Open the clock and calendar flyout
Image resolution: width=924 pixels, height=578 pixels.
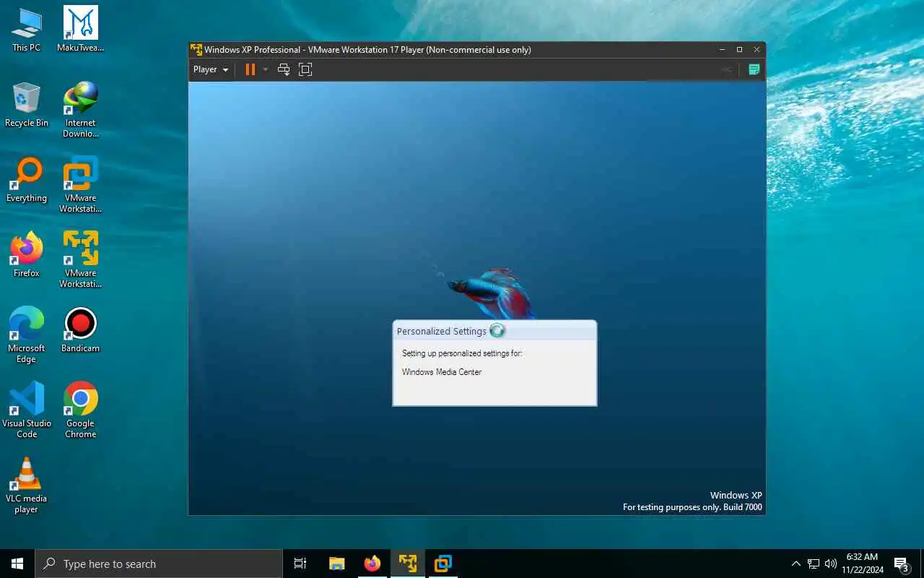(862, 564)
